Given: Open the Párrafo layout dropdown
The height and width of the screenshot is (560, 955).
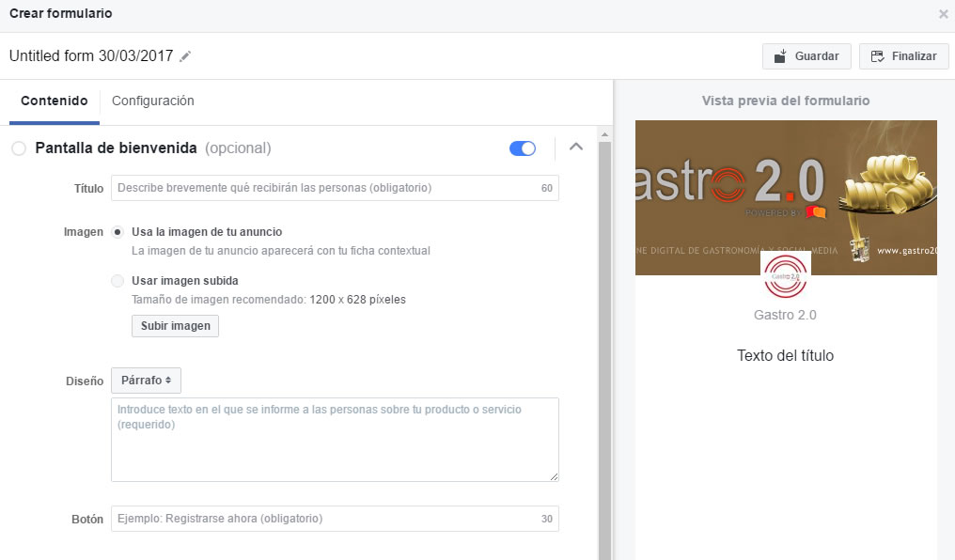Looking at the screenshot, I should tap(146, 381).
